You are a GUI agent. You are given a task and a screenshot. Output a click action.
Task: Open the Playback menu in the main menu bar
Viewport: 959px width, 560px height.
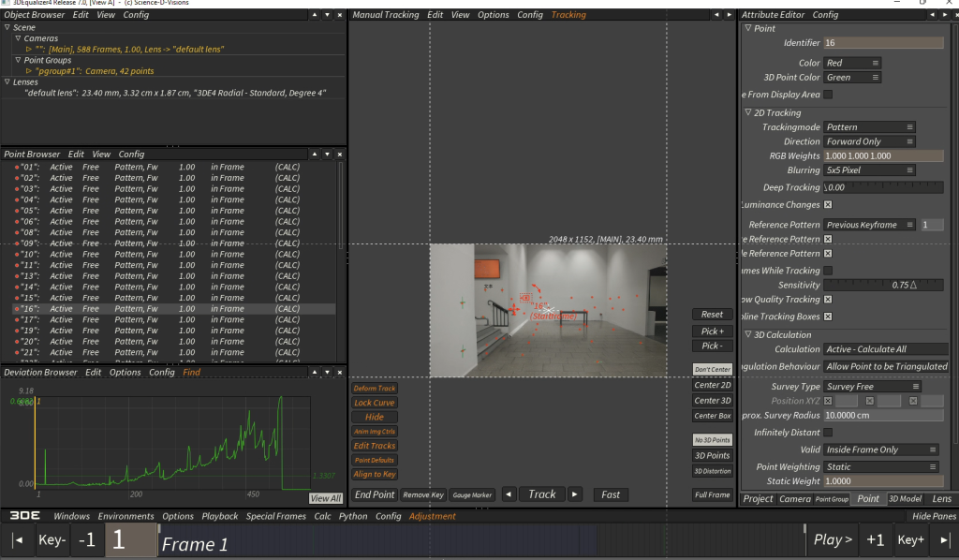pyautogui.click(x=220, y=516)
